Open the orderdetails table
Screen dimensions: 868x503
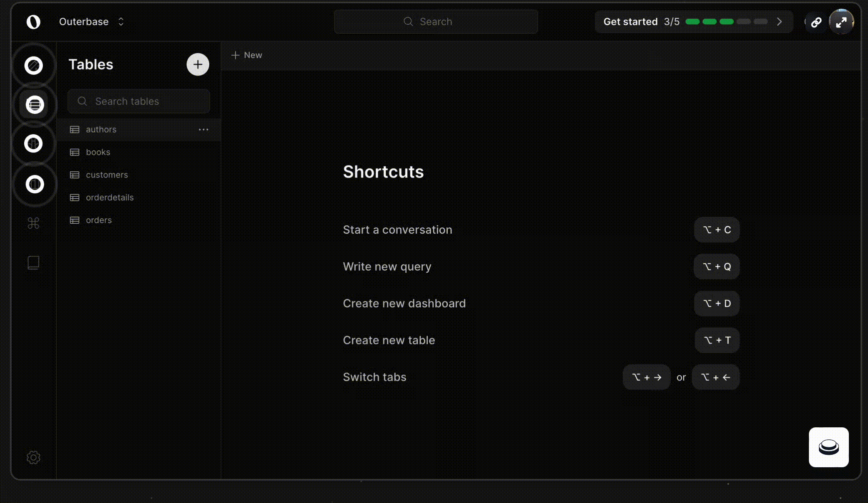(110, 197)
